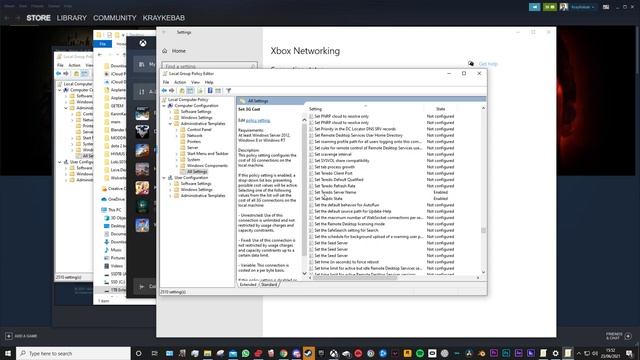
Task: Click the Find a setting search box
Action: click(x=209, y=66)
